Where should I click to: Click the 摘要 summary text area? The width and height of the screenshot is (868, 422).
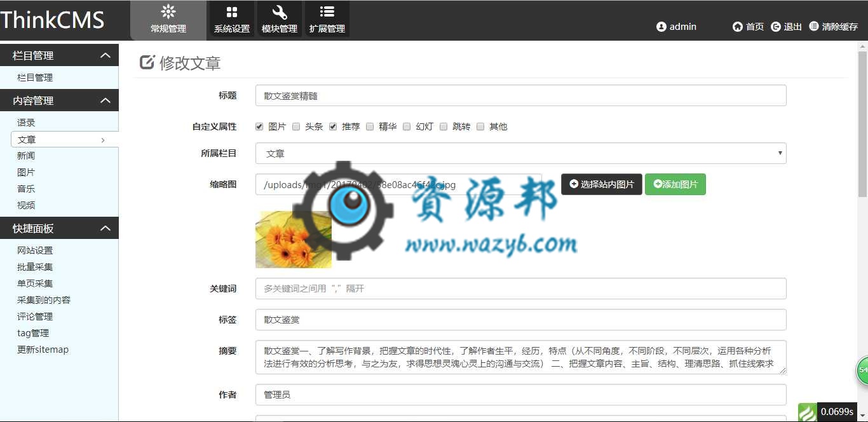[x=520, y=357]
